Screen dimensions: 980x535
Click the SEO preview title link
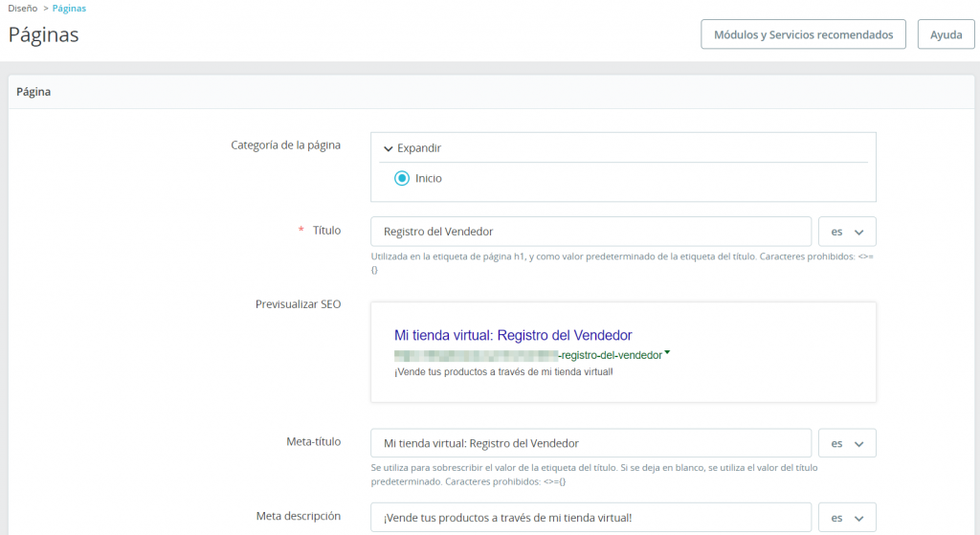click(513, 335)
